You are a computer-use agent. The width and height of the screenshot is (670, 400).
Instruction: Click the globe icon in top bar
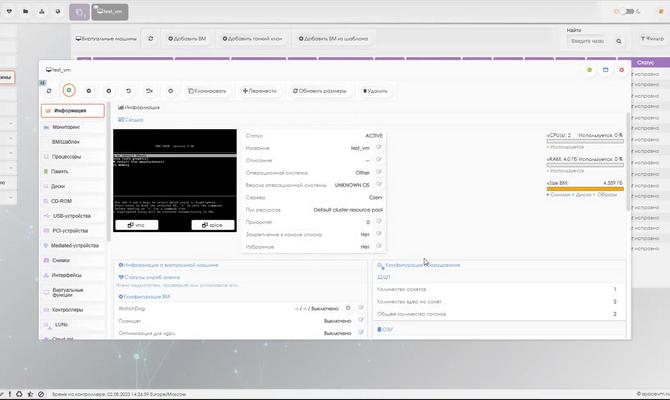(58, 12)
